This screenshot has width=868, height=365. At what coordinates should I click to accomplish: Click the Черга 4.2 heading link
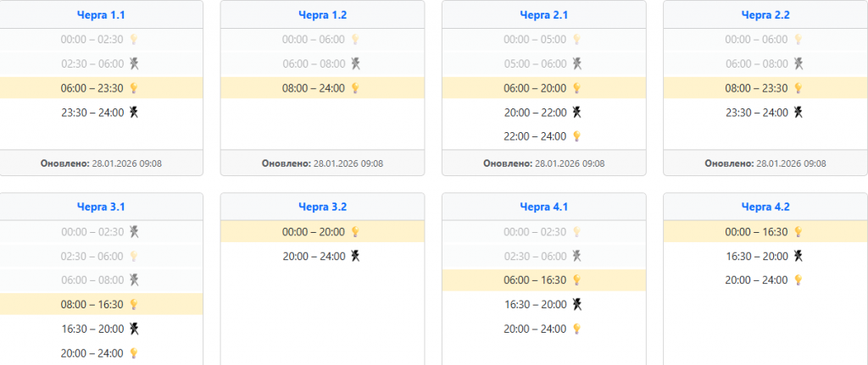[765, 207]
